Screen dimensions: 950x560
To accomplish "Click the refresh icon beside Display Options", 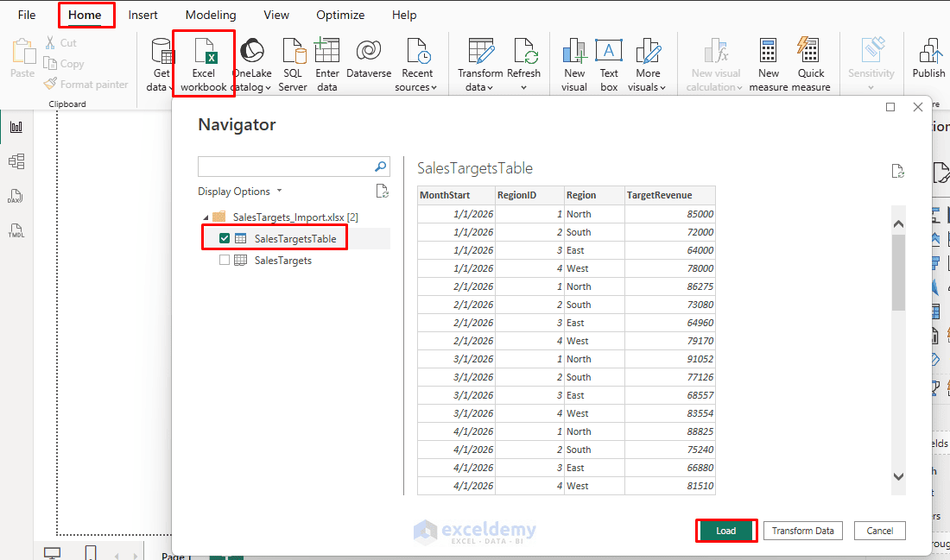I will pos(383,192).
